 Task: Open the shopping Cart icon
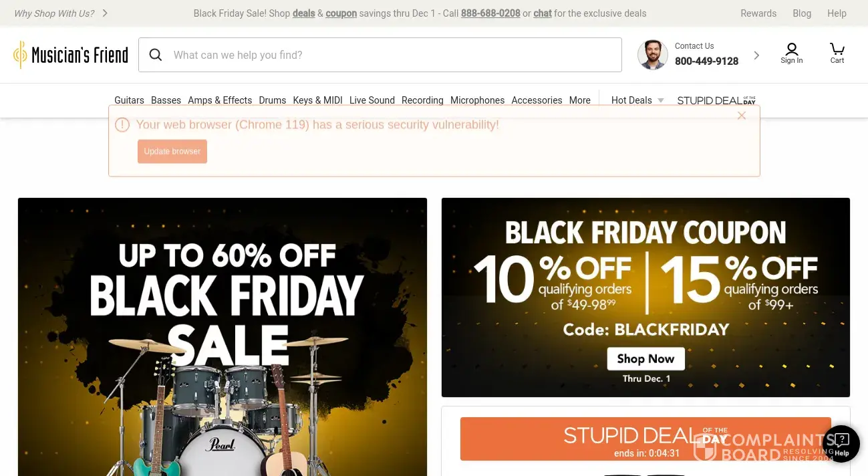point(837,53)
